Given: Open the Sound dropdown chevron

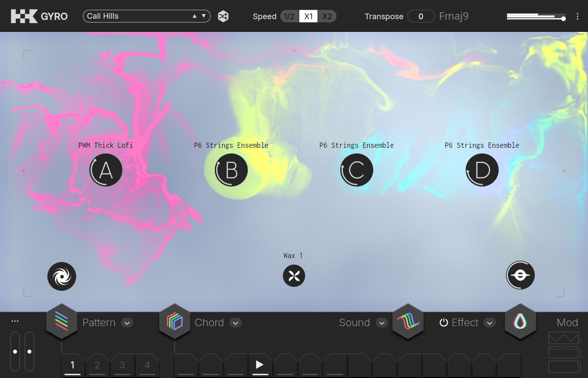Looking at the screenshot, I should coord(382,323).
